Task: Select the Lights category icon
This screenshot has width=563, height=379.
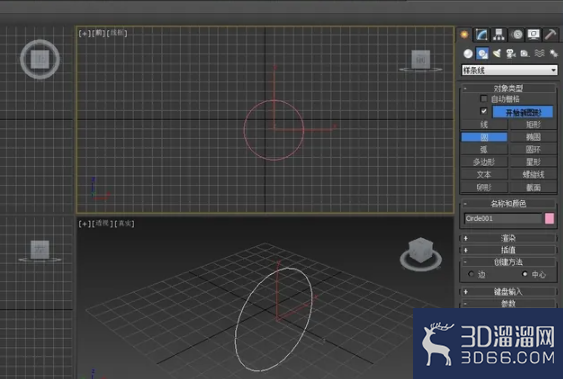Action: click(x=497, y=53)
